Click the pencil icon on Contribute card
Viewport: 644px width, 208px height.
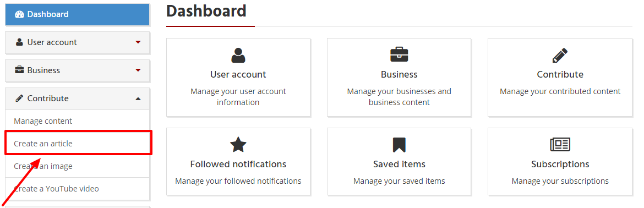point(560,56)
